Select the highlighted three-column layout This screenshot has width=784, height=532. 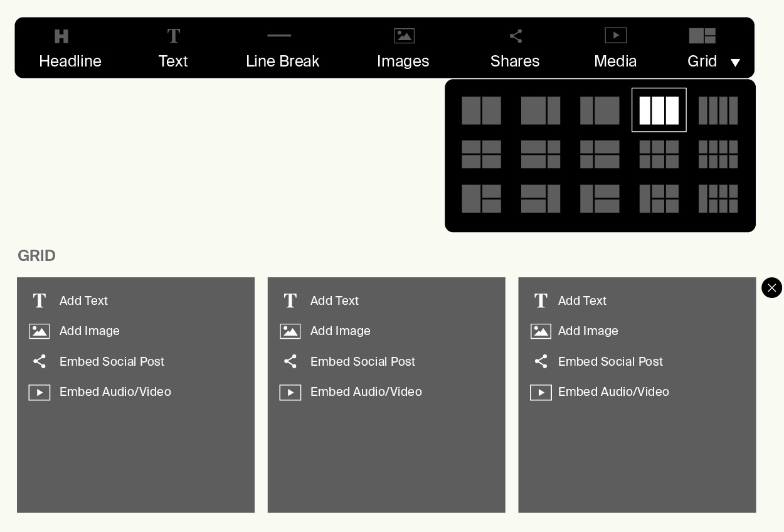[659, 110]
